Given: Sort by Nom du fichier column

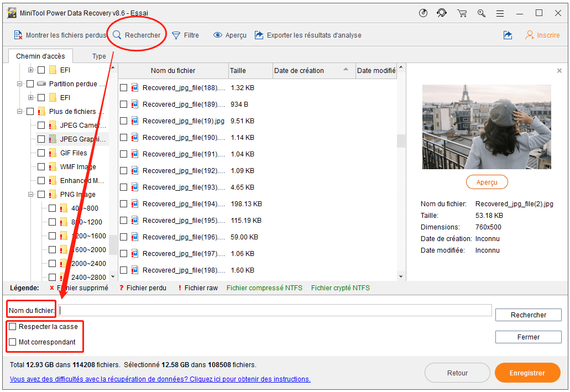Looking at the screenshot, I should coord(173,71).
